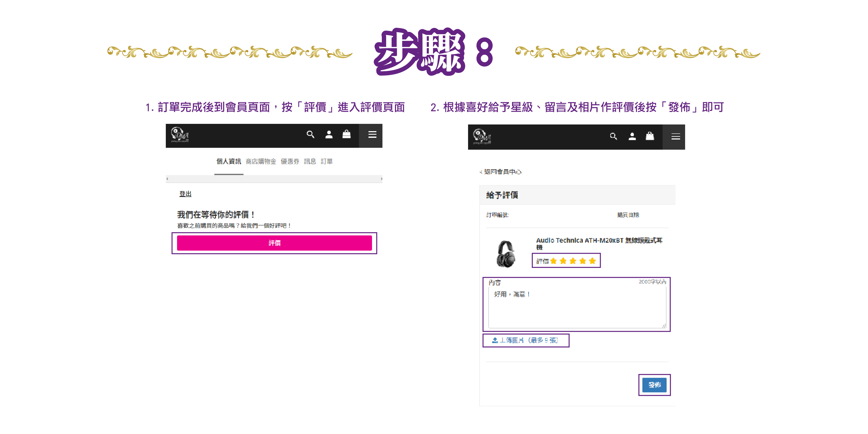Open the 優惠券 tab
The width and height of the screenshot is (868, 434).
pos(290,162)
